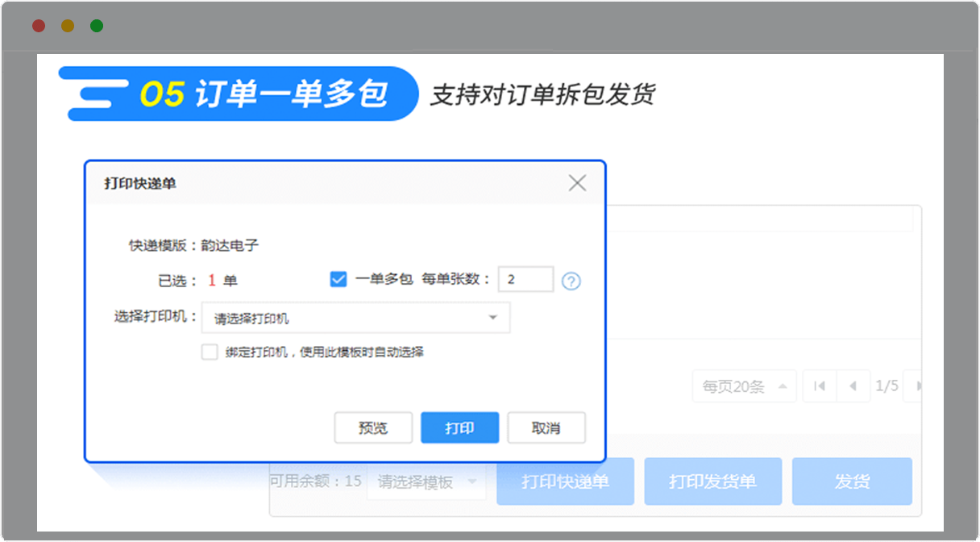Click the green macOS maximize dot
Image resolution: width=980 pixels, height=542 pixels.
(x=97, y=26)
